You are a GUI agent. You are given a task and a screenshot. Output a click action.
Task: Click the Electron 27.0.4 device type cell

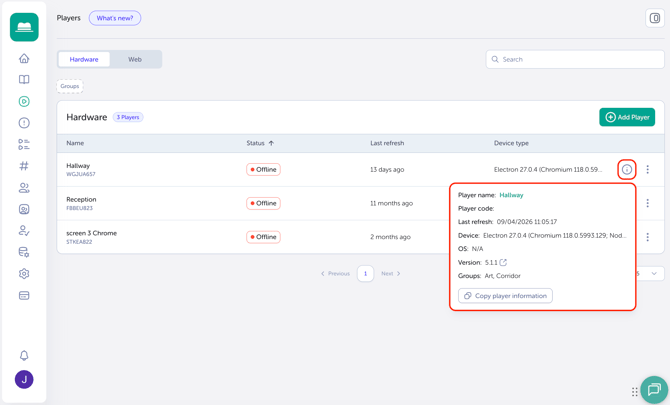pyautogui.click(x=548, y=170)
